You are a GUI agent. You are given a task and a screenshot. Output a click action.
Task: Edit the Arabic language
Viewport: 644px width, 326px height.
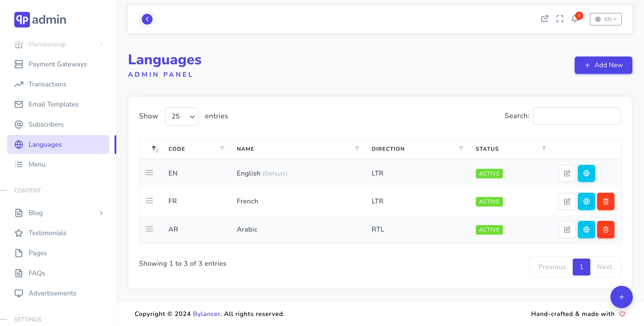tap(567, 230)
